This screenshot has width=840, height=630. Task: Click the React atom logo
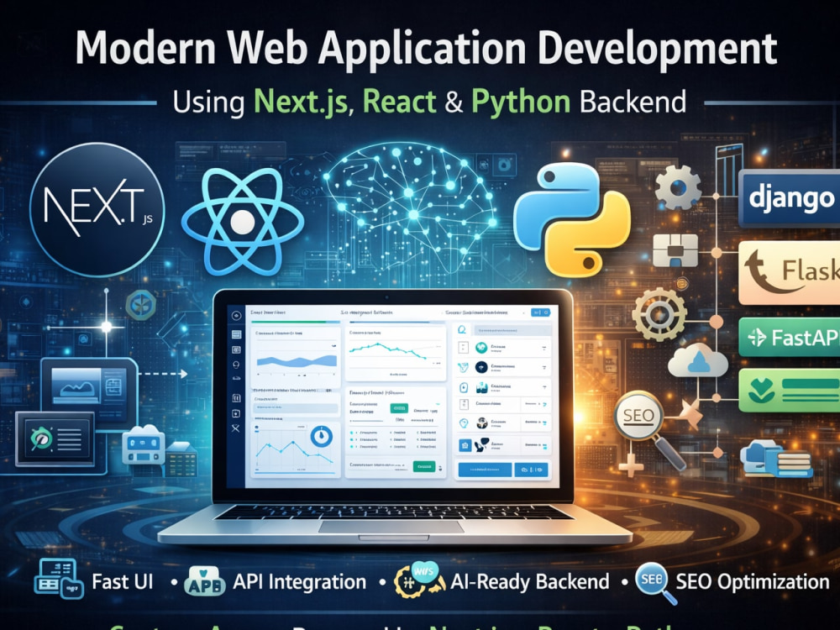pos(242,221)
